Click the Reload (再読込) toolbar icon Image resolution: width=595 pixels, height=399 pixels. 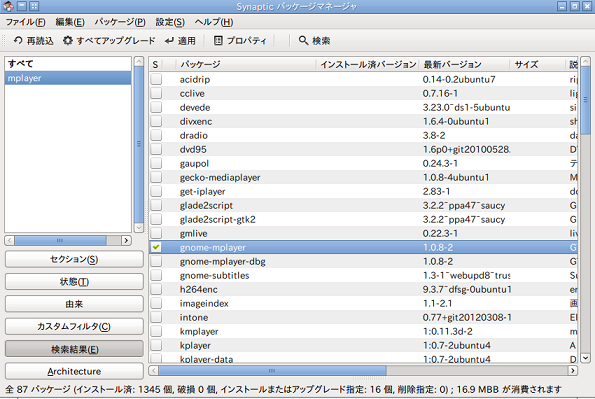pos(18,40)
